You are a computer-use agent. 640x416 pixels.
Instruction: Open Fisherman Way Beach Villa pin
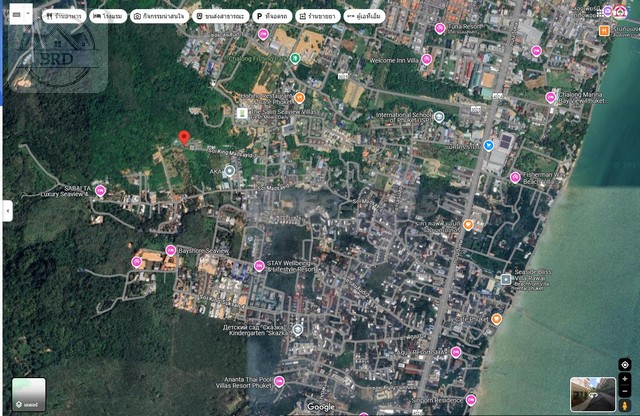click(515, 177)
